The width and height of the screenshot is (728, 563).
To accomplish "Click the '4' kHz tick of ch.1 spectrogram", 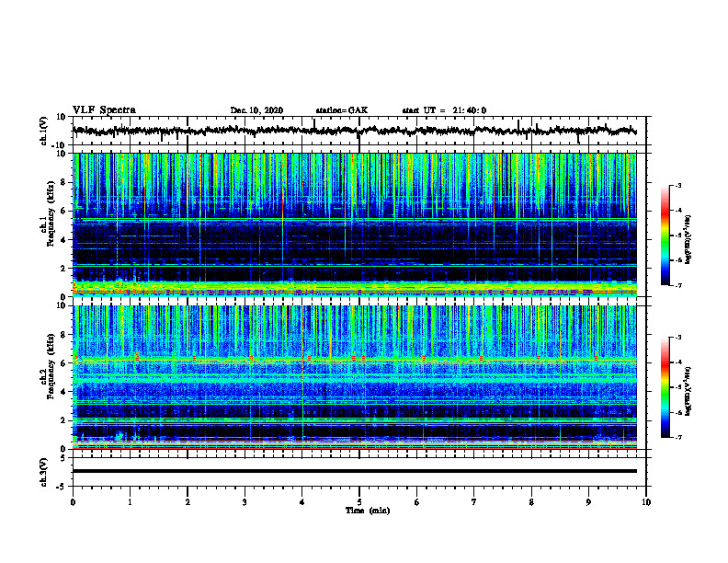I will (63, 240).
